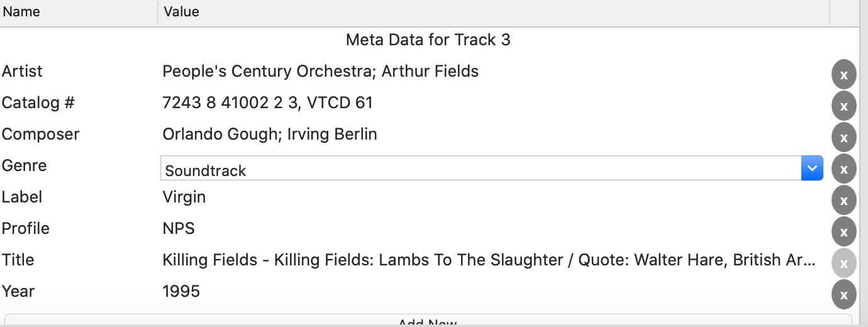Remove the Composer field with x
The image size is (868, 327).
(x=843, y=138)
